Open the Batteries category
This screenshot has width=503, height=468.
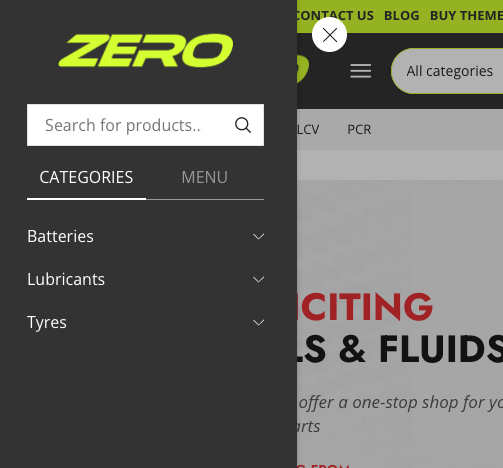[60, 236]
